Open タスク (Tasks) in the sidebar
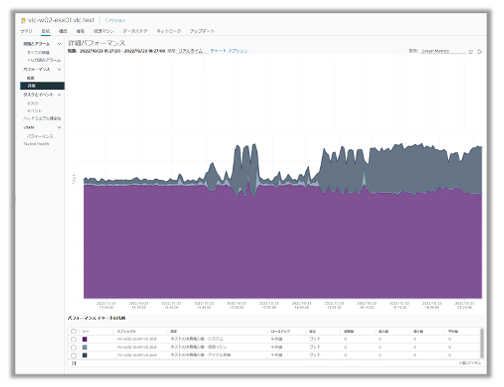 [x=32, y=103]
